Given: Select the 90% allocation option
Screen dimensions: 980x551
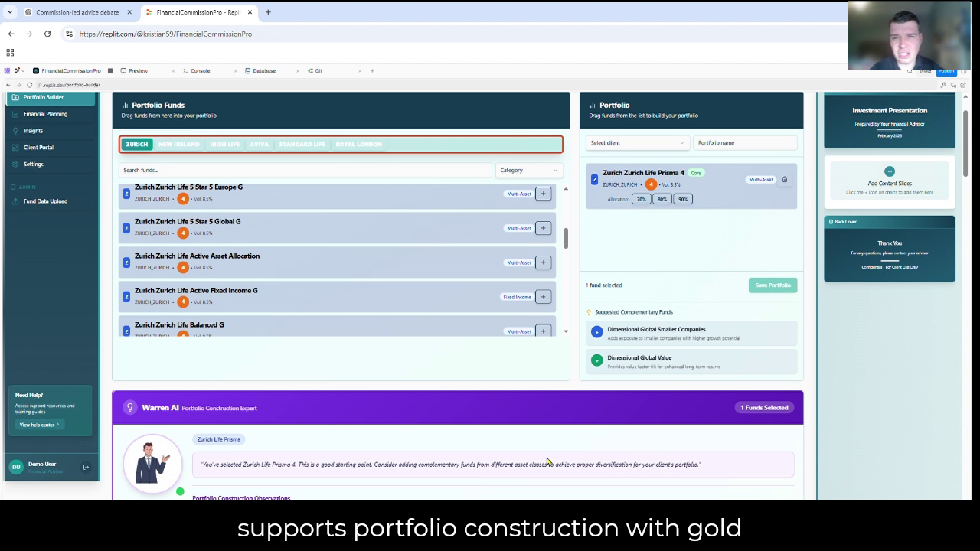Looking at the screenshot, I should 682,199.
